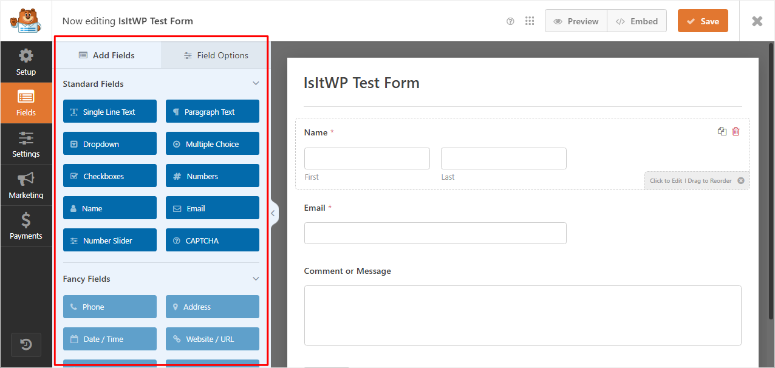
Task: Open the Settings panel in the sidebar
Action: (26, 144)
